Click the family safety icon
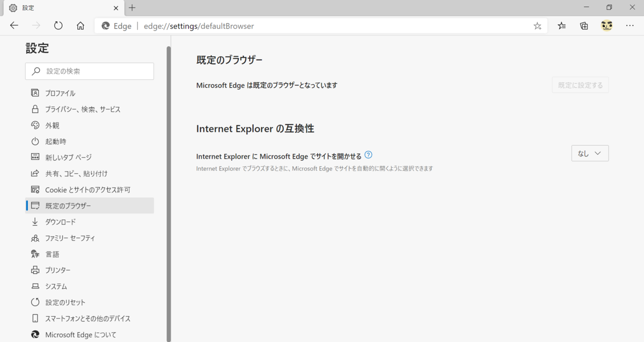This screenshot has width=644, height=342. 35,237
